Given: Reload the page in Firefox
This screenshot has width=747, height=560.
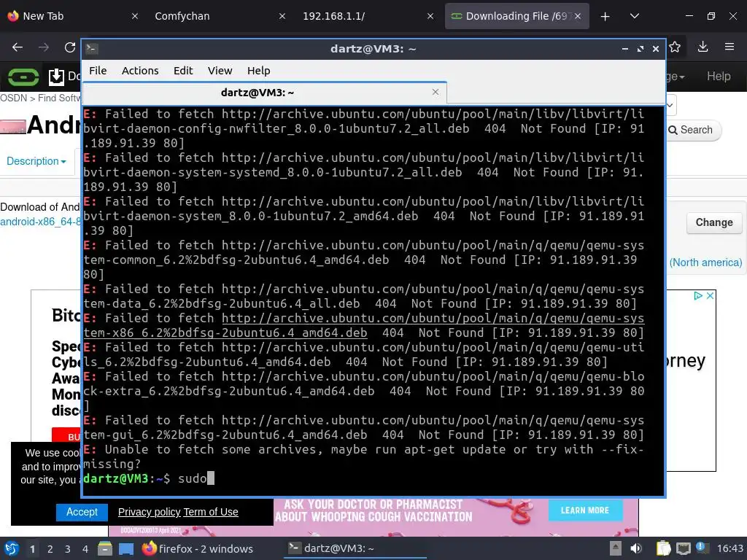Looking at the screenshot, I should [x=70, y=47].
